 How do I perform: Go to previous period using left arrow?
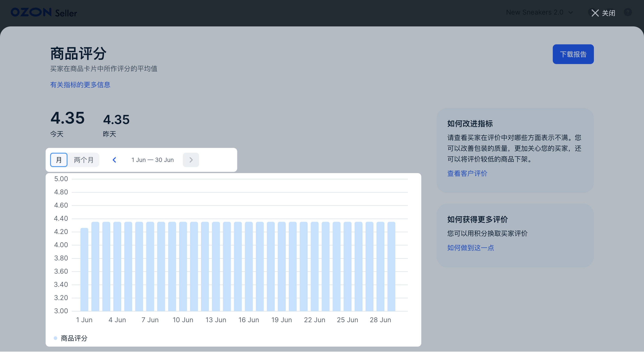pyautogui.click(x=114, y=160)
